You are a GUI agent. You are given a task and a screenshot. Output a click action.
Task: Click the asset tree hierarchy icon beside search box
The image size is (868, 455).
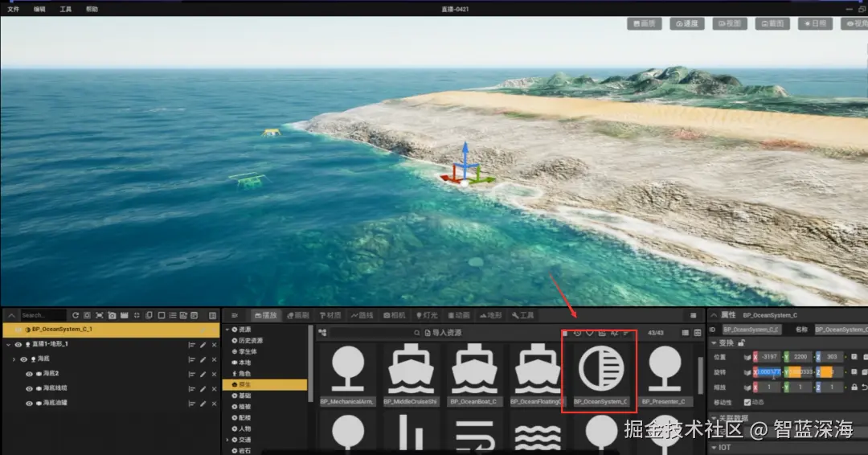pos(323,333)
